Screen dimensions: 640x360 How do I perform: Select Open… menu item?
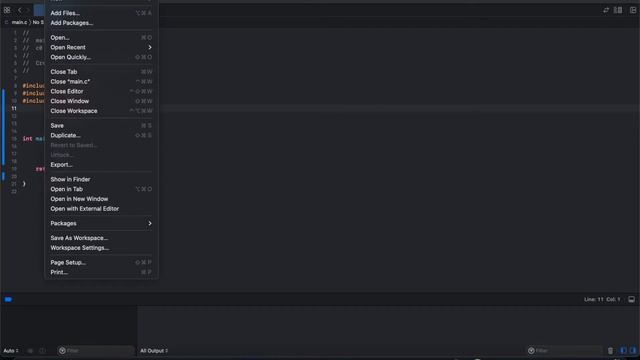point(101,38)
